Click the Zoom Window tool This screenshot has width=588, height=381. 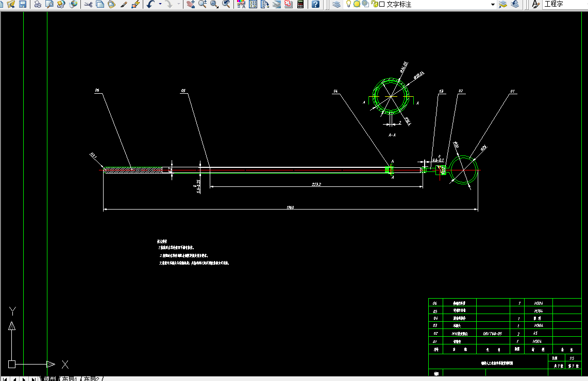click(214, 4)
